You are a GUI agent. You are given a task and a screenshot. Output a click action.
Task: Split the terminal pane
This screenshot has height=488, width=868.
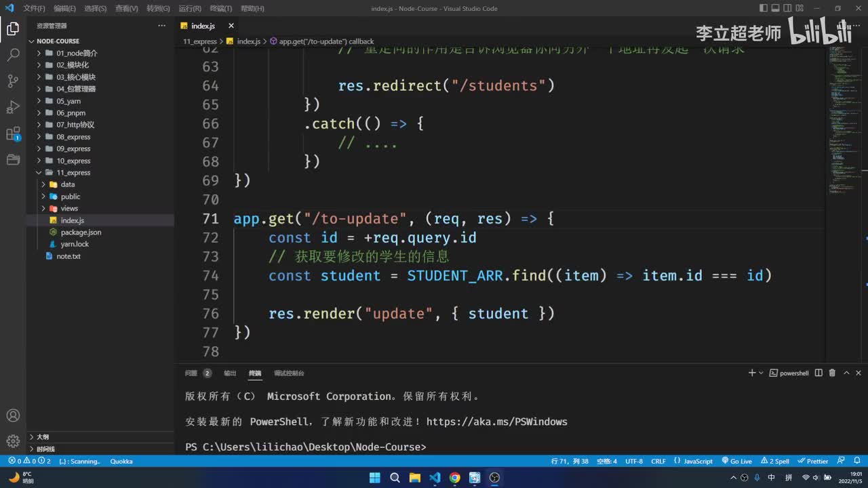click(x=818, y=373)
